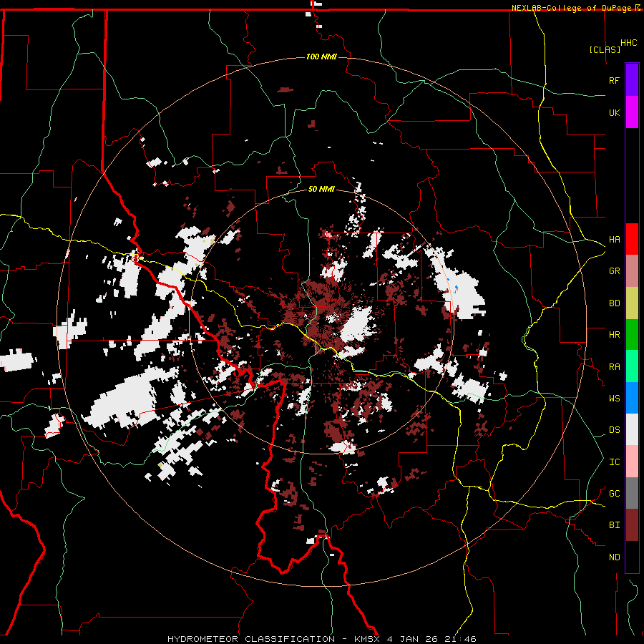Screen dimensions: 644x644
Task: Click the 21:46 timestamp
Action: [x=459, y=639]
